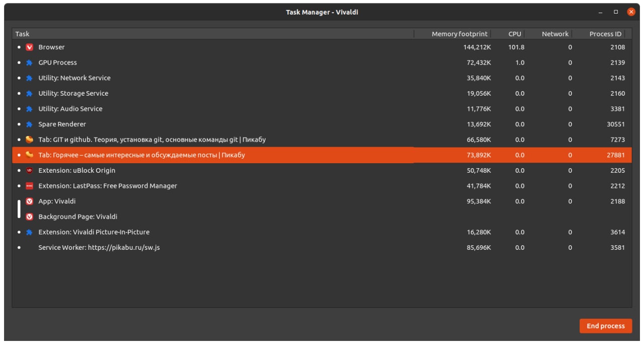Click process ID 7273
The image size is (644, 345).
pos(617,140)
